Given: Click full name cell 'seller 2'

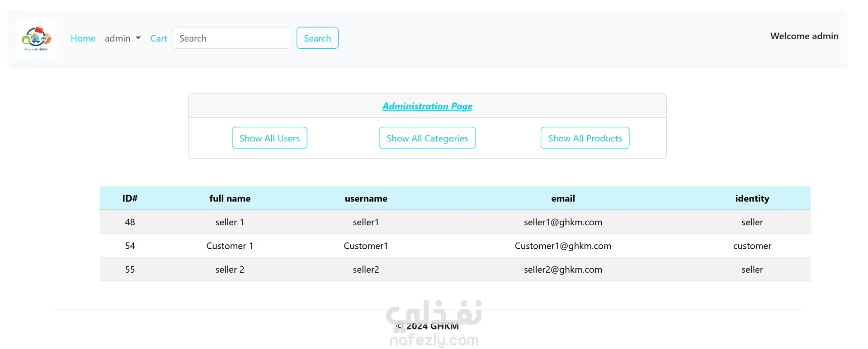Looking at the screenshot, I should [230, 270].
